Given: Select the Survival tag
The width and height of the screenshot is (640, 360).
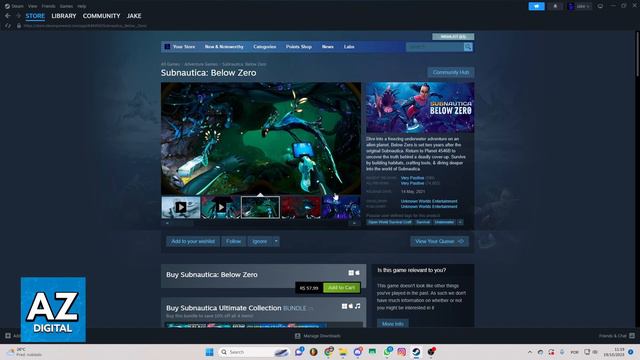Looking at the screenshot, I should (x=423, y=222).
